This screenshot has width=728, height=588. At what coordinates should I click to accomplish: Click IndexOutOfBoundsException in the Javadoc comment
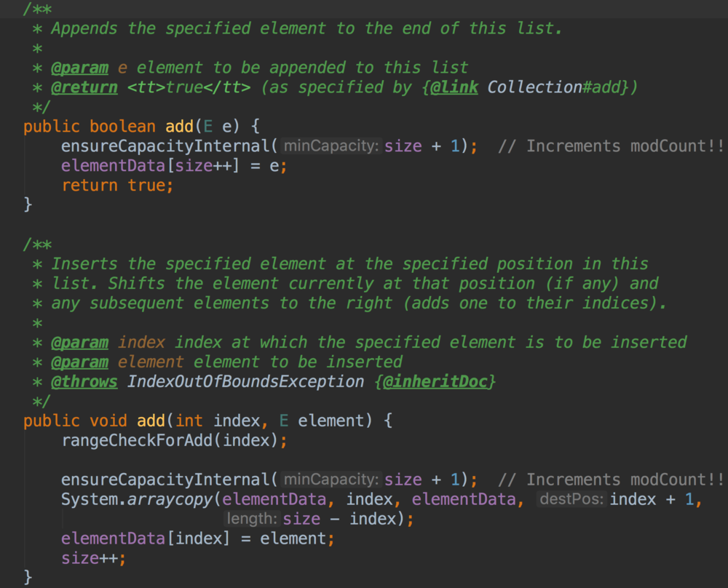point(247,381)
